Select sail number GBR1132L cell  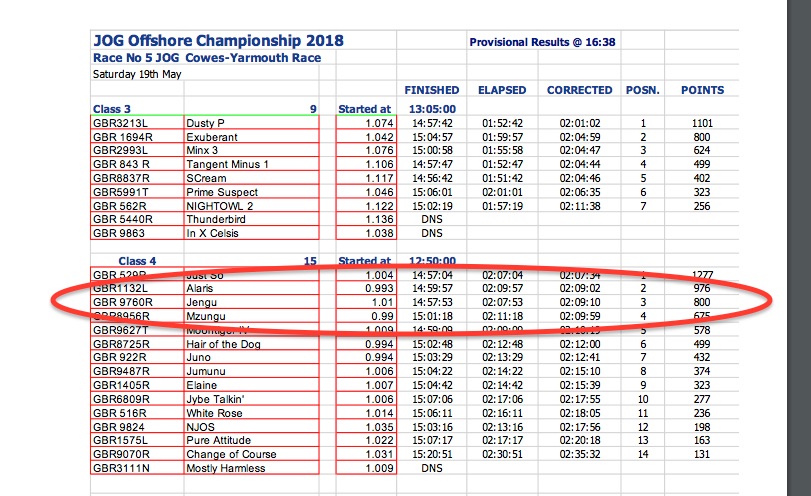point(137,288)
